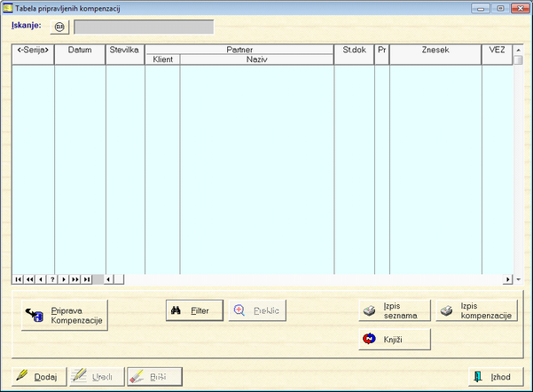Post entries with Knjiži button
This screenshot has width=533, height=392.
click(x=395, y=339)
